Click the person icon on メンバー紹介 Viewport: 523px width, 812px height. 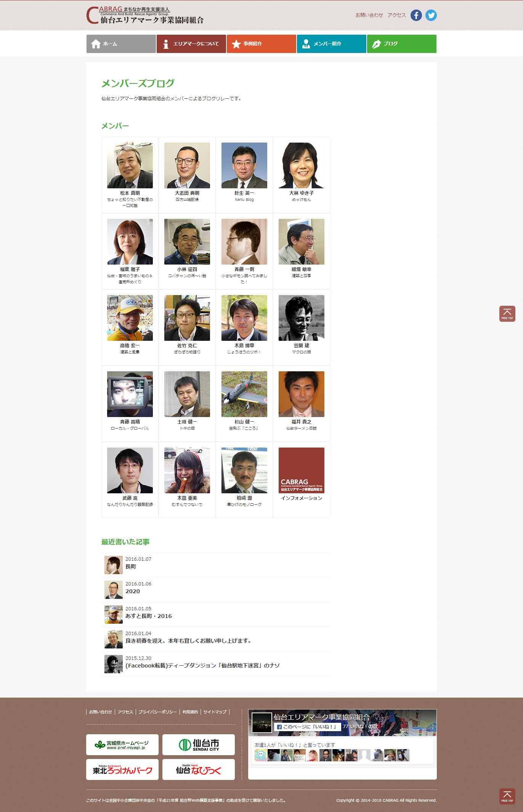(x=306, y=44)
